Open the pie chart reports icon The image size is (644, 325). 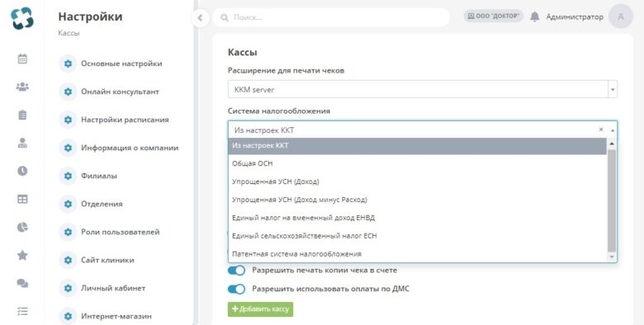22,227
